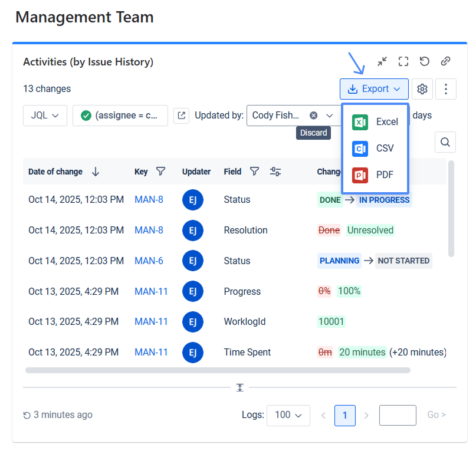Open JQL filter in new window icon
This screenshot has width=476, height=451.
pos(182,116)
